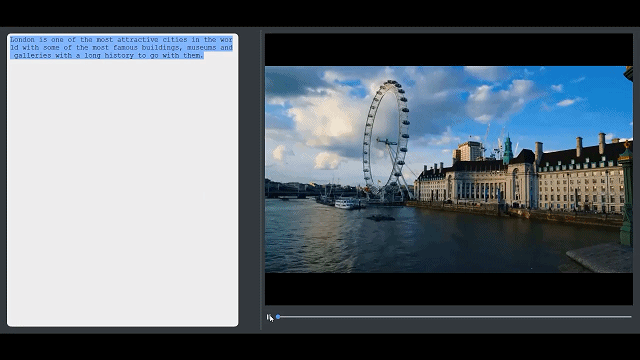
Task: Click the vertical divider between text and video panels
Action: click(x=261, y=180)
